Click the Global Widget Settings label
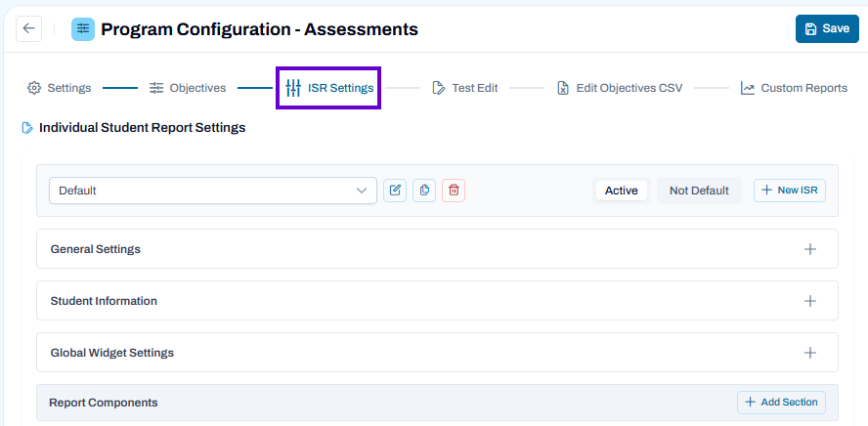Screen dimensions: 868x426 point(112,353)
